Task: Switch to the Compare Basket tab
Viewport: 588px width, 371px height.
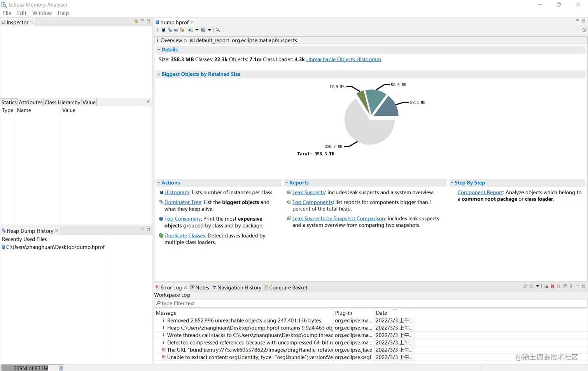Action: pos(285,287)
